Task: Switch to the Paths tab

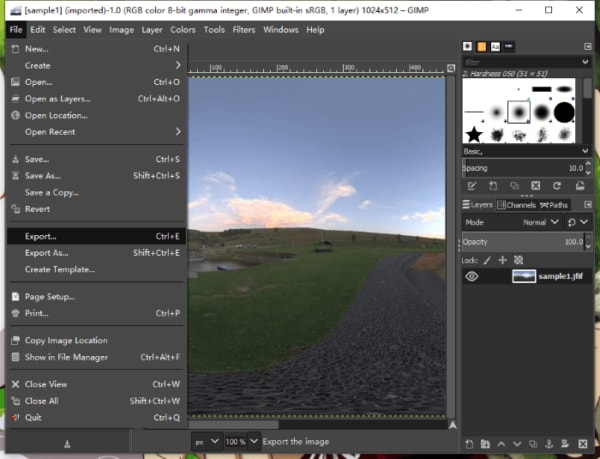Action: (x=554, y=205)
